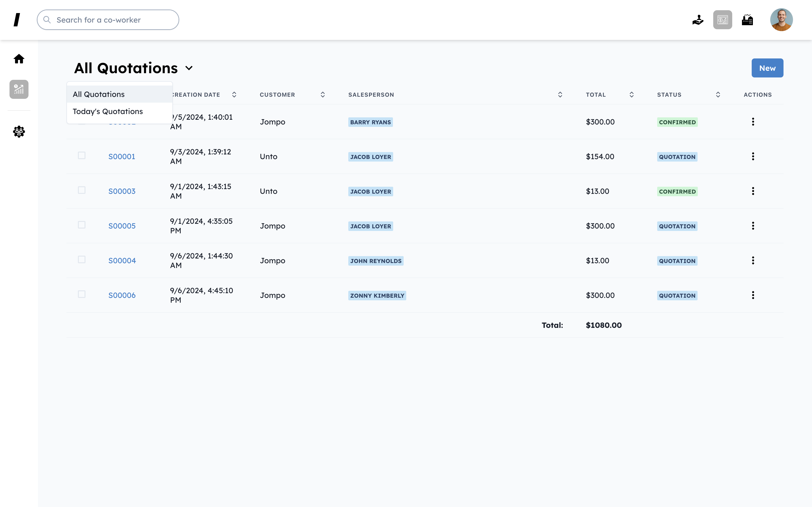Viewport: 812px width, 507px height.
Task: Open the analytics/chart sidebar icon
Action: pos(19,89)
